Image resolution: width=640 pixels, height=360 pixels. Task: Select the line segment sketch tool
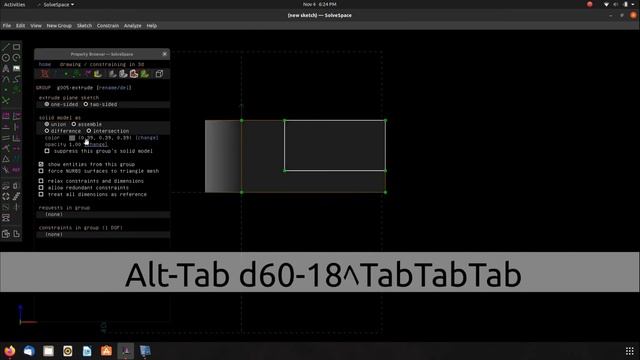(6, 47)
